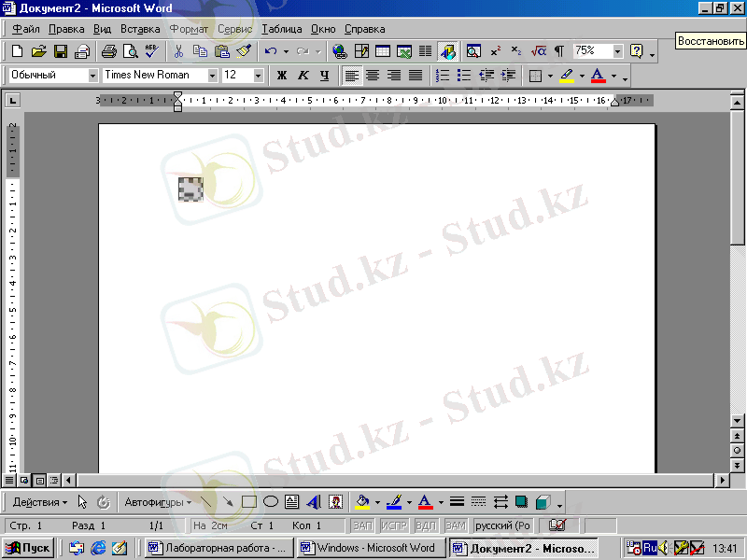
Task: Open the Справка menu
Action: pyautogui.click(x=364, y=29)
